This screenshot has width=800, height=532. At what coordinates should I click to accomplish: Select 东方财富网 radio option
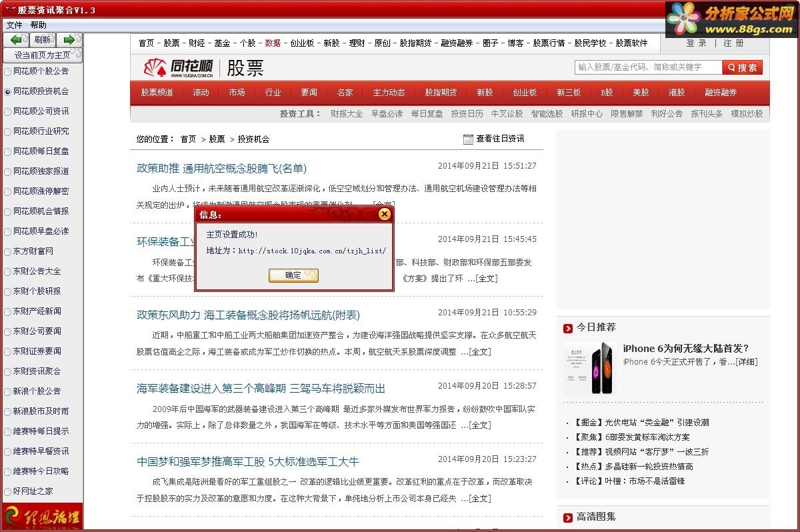29,251
